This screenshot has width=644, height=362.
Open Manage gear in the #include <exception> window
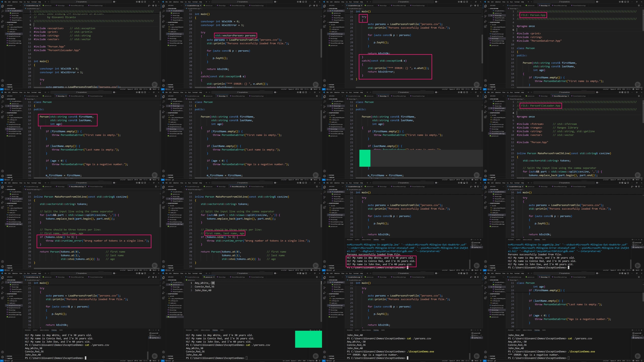click(x=2, y=86)
